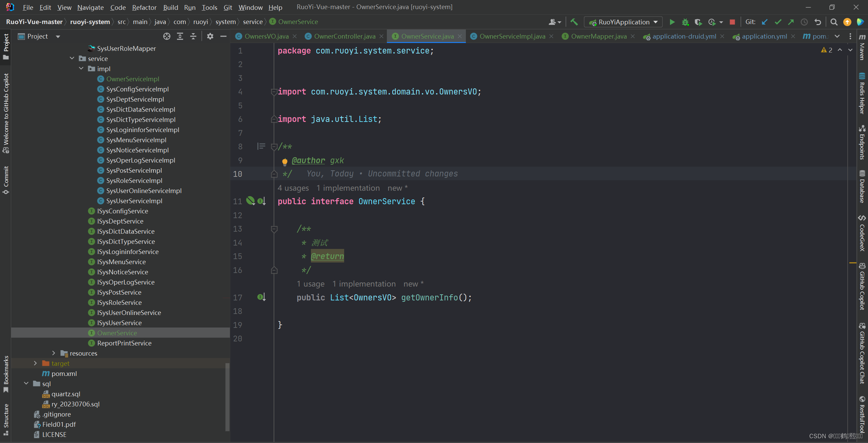Open the Refactor menu
Viewport: 868px width, 443px height.
pyautogui.click(x=144, y=7)
